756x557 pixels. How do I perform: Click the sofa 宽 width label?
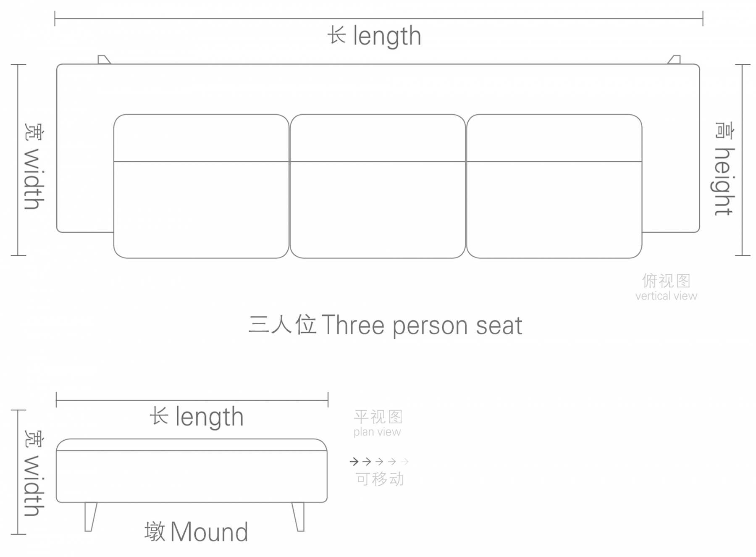[33, 166]
